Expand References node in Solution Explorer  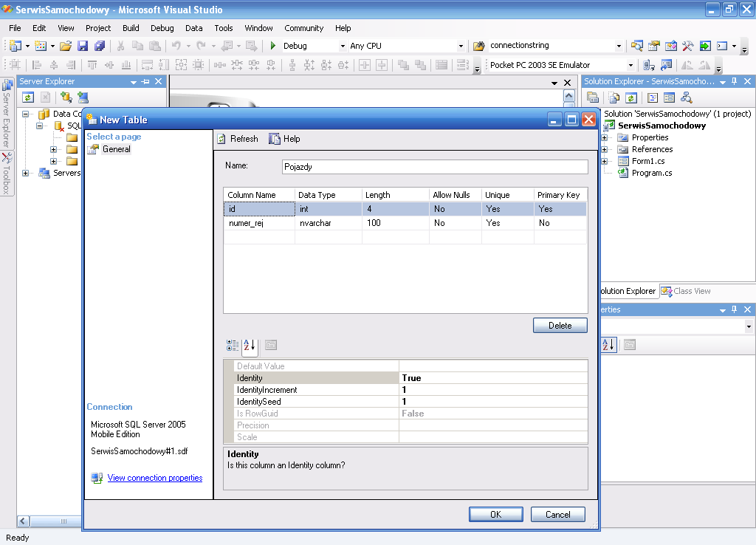(x=604, y=149)
